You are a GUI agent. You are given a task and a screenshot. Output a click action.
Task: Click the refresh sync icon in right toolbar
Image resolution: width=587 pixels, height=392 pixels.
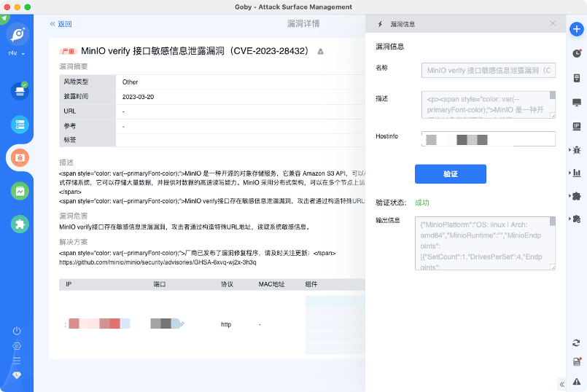coord(577,343)
